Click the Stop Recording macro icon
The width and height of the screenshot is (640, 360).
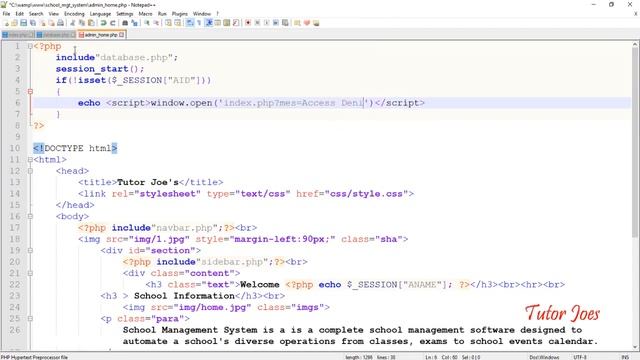click(258, 23)
